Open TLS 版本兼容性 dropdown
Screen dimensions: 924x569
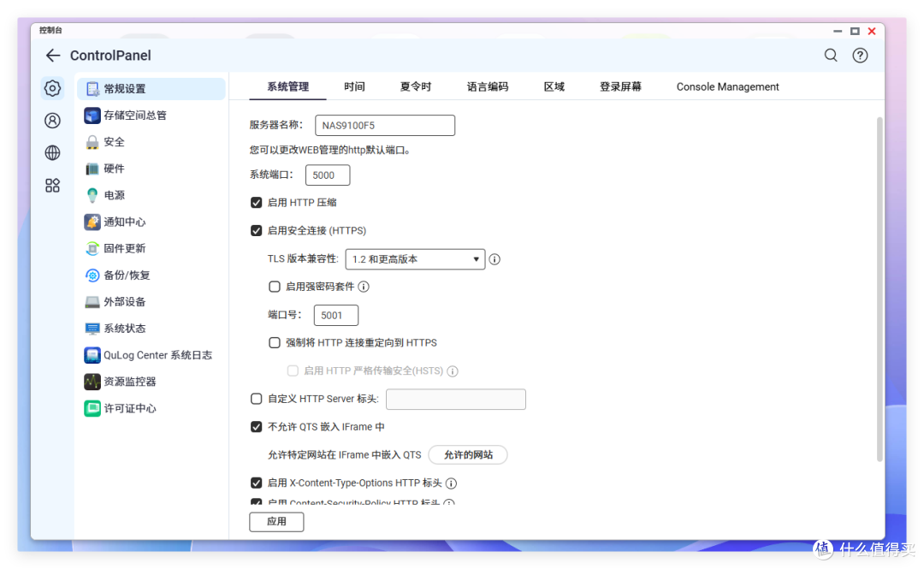point(415,259)
